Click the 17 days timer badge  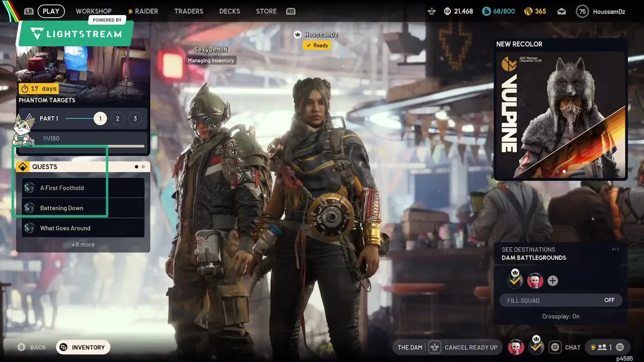pos(38,88)
